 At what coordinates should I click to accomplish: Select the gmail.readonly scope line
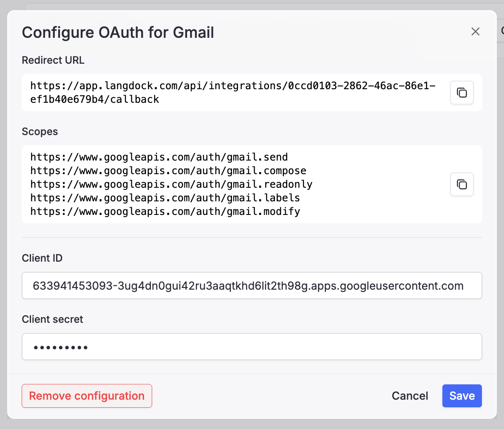click(x=171, y=184)
